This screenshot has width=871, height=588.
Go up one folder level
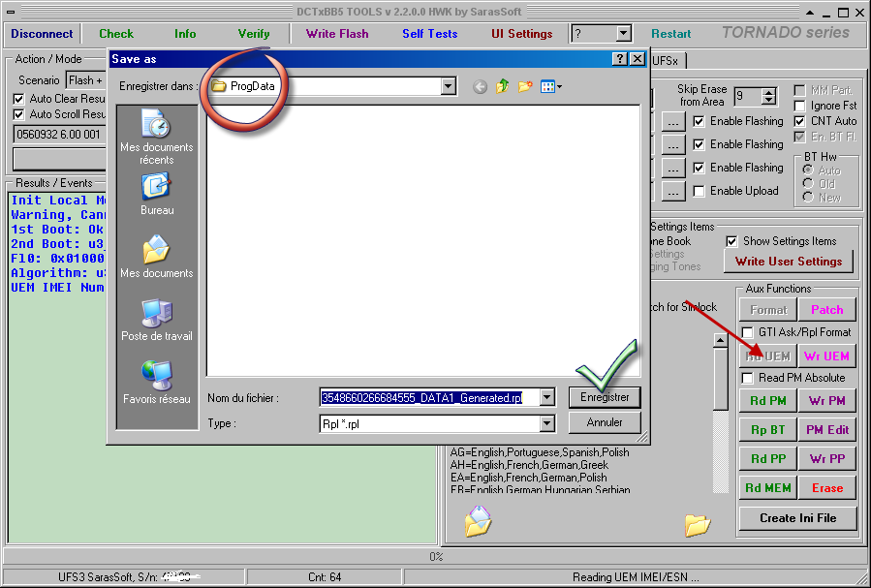tap(503, 86)
